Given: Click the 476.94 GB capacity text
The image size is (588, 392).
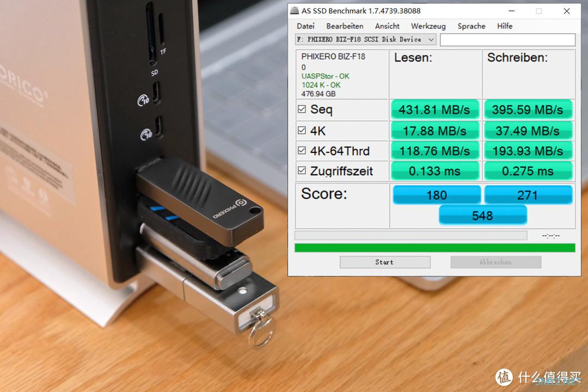Looking at the screenshot, I should pos(318,94).
